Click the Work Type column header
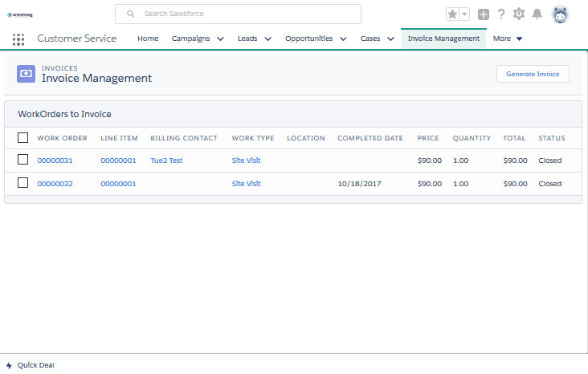This screenshot has width=588, height=374. pos(253,138)
